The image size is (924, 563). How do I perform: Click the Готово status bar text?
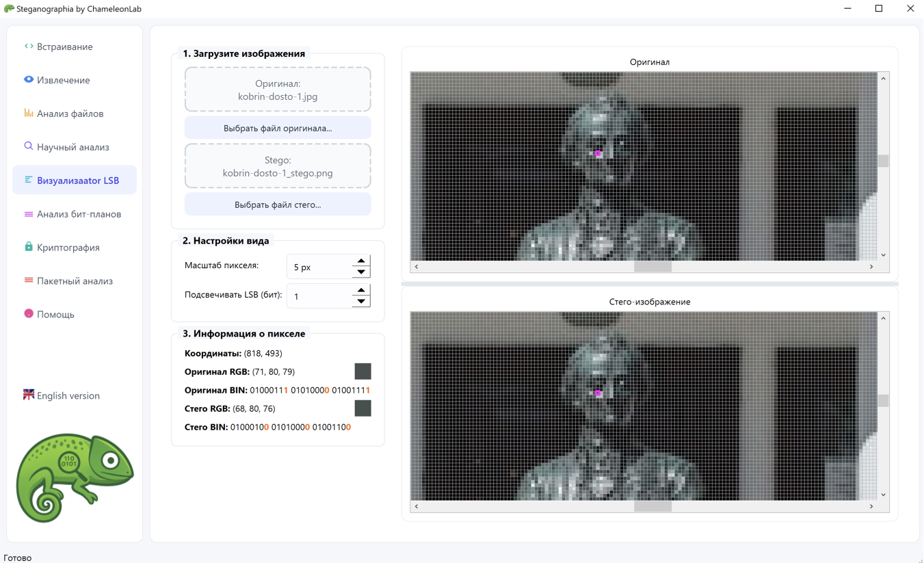18,558
